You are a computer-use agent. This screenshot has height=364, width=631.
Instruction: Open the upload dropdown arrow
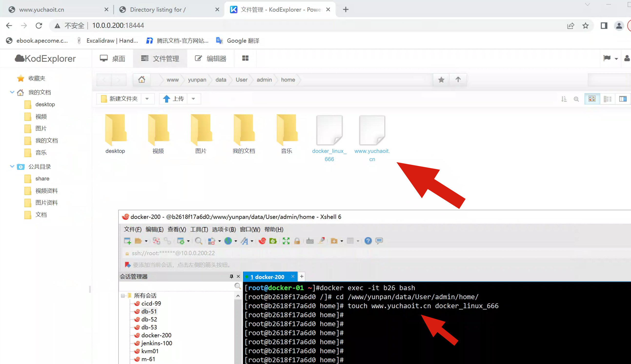point(193,99)
